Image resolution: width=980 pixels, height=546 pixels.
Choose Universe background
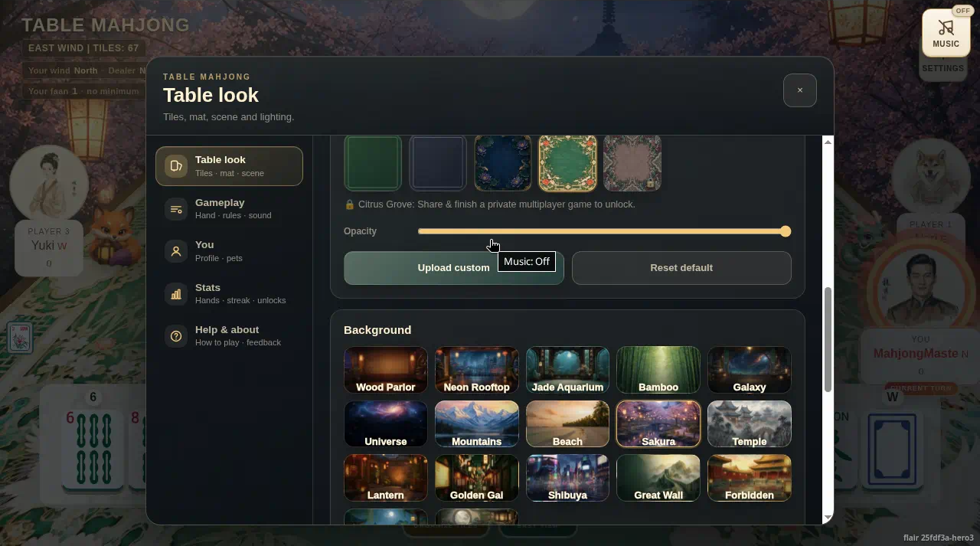[x=386, y=424]
